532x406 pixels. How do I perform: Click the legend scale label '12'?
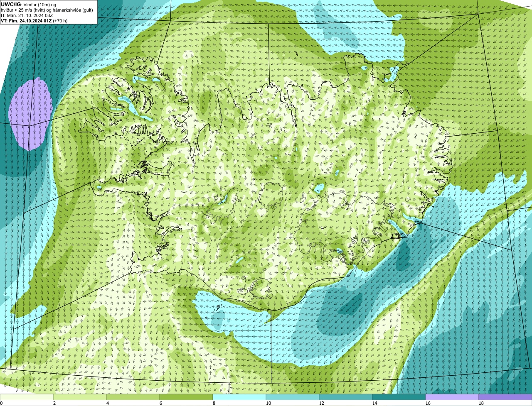[321, 403]
